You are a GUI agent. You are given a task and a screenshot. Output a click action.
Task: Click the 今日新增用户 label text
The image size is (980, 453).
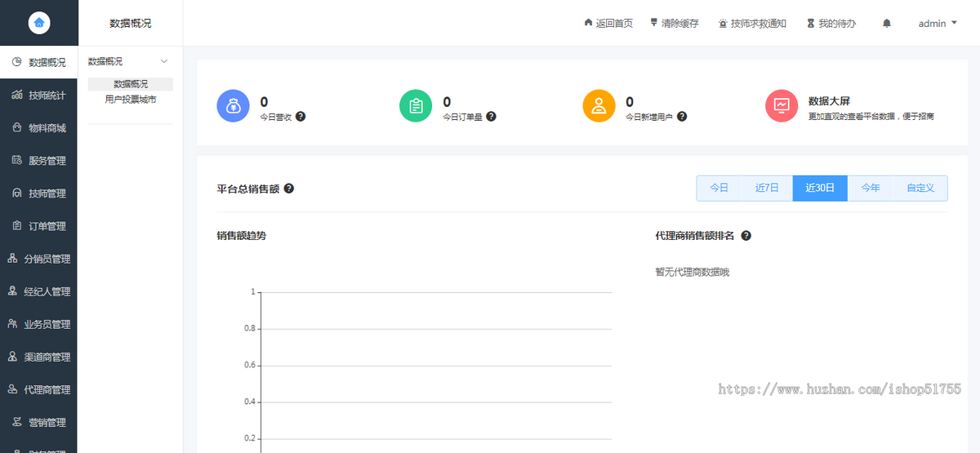click(x=649, y=118)
